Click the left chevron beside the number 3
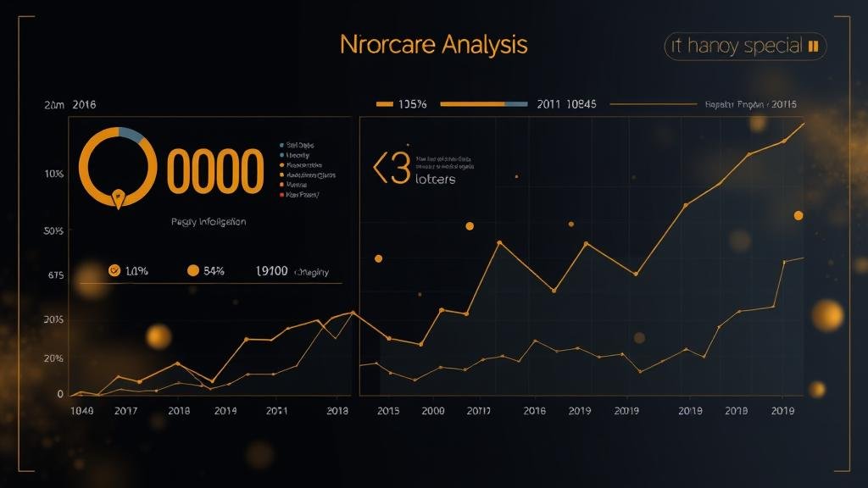868x488 pixels. pos(380,169)
